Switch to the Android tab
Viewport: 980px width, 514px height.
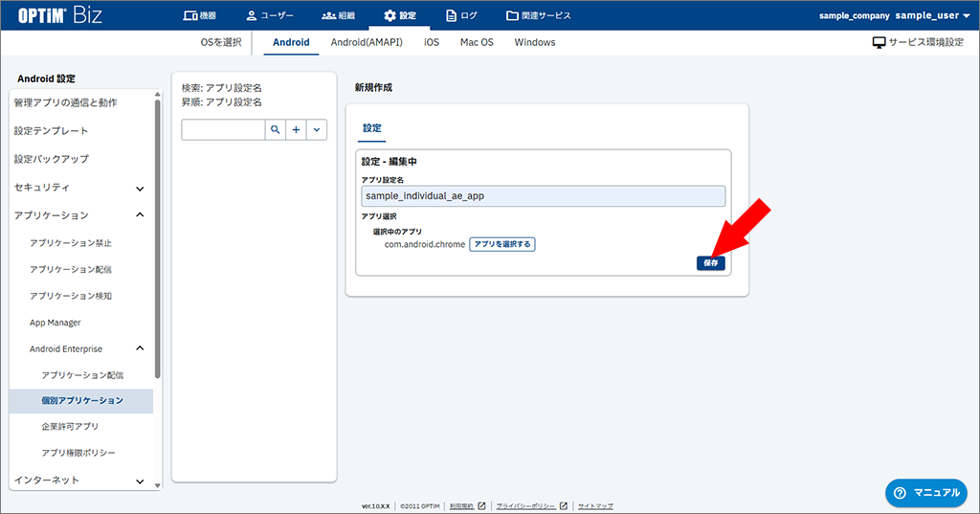point(291,42)
